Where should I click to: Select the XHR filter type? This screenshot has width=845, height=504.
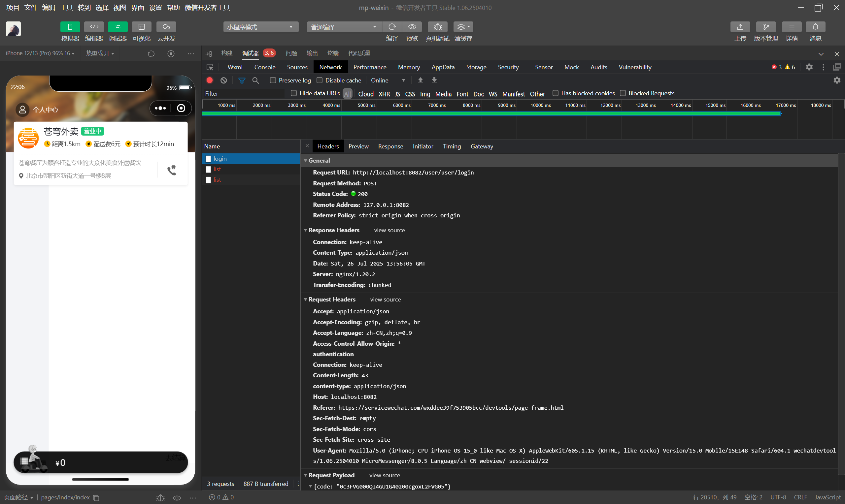pyautogui.click(x=384, y=94)
